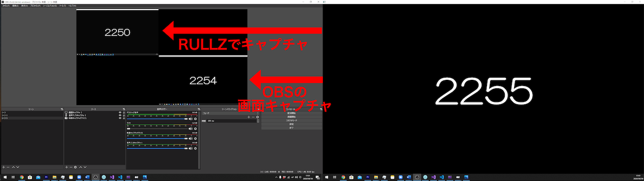This screenshot has width=644, height=181.
Task: Adjust the デスクトップ音声 volume slider
Action: coord(157,119)
